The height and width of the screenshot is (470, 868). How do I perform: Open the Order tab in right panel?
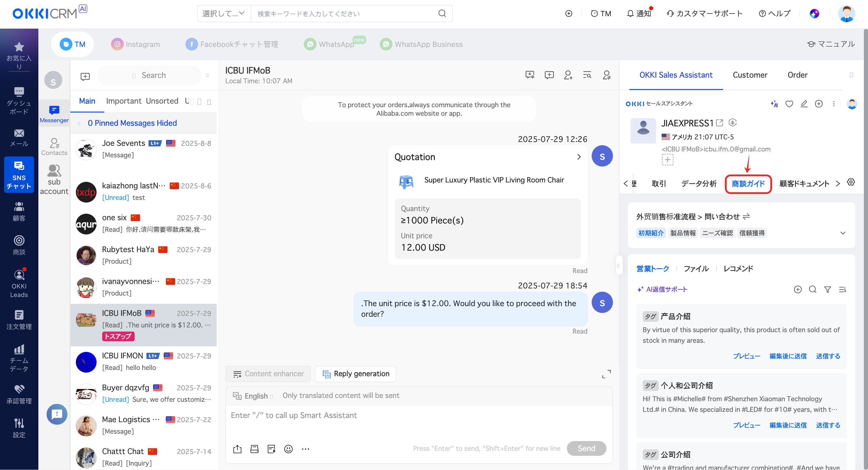pos(797,75)
